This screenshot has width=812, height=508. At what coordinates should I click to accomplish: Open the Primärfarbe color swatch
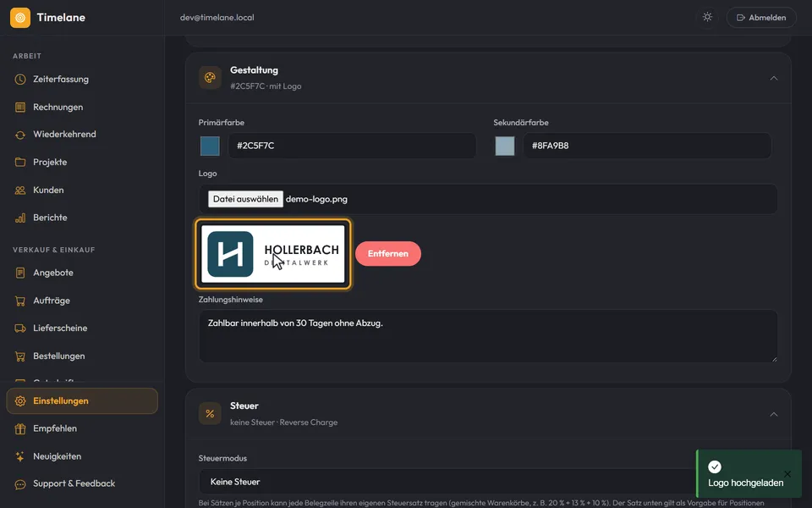coord(210,146)
